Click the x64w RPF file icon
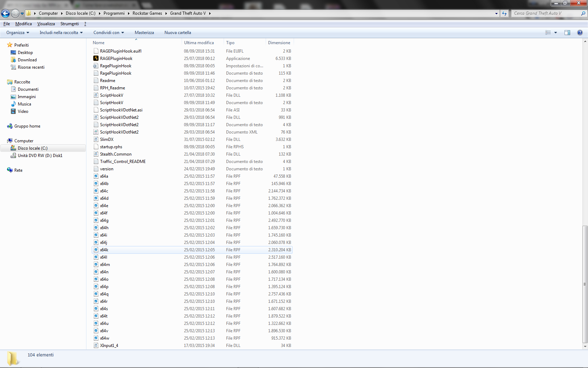The image size is (588, 368). click(96, 338)
